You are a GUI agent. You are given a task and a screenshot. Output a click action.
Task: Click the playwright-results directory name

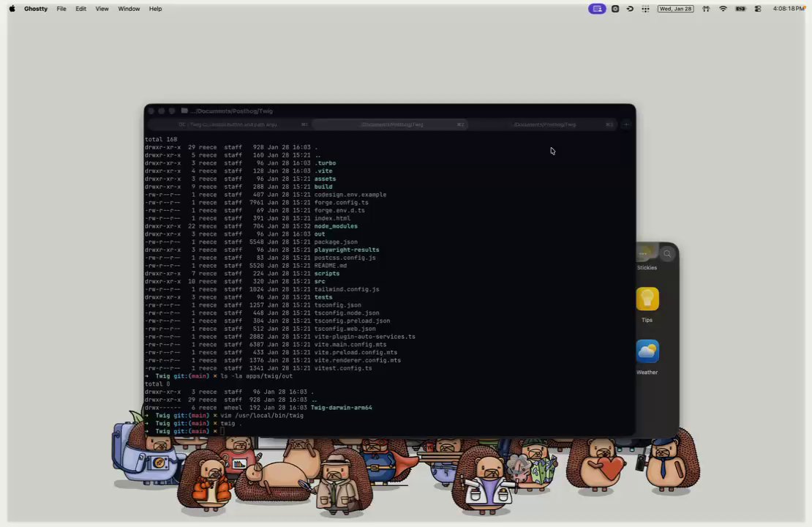[347, 250]
